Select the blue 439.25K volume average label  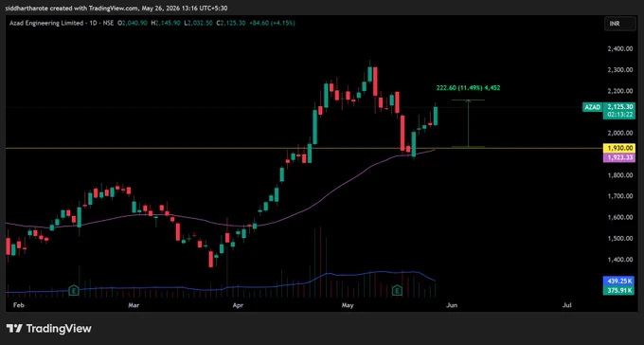click(619, 281)
